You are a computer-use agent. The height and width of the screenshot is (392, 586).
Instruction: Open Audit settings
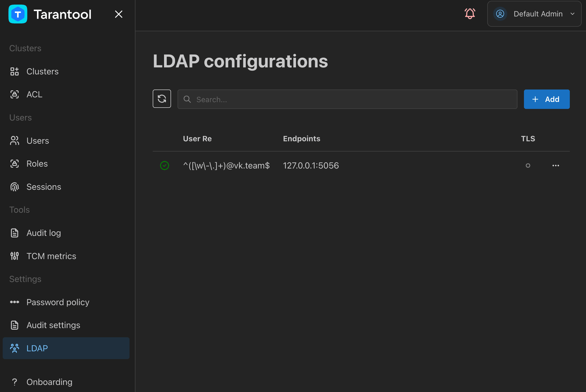pyautogui.click(x=66, y=325)
